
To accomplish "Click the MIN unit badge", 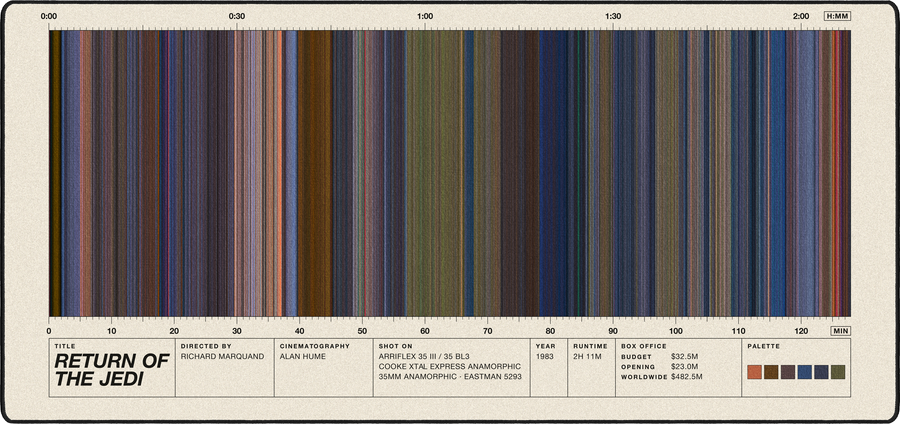I will click(840, 331).
